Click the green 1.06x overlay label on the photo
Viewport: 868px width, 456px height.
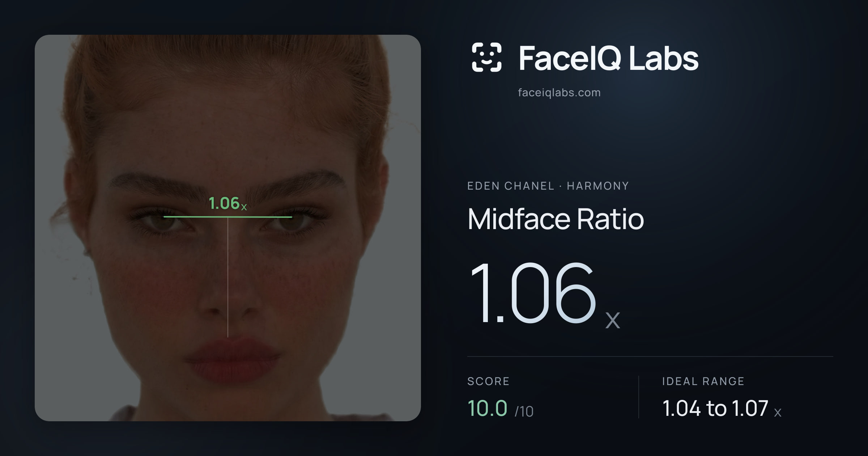pyautogui.click(x=228, y=203)
